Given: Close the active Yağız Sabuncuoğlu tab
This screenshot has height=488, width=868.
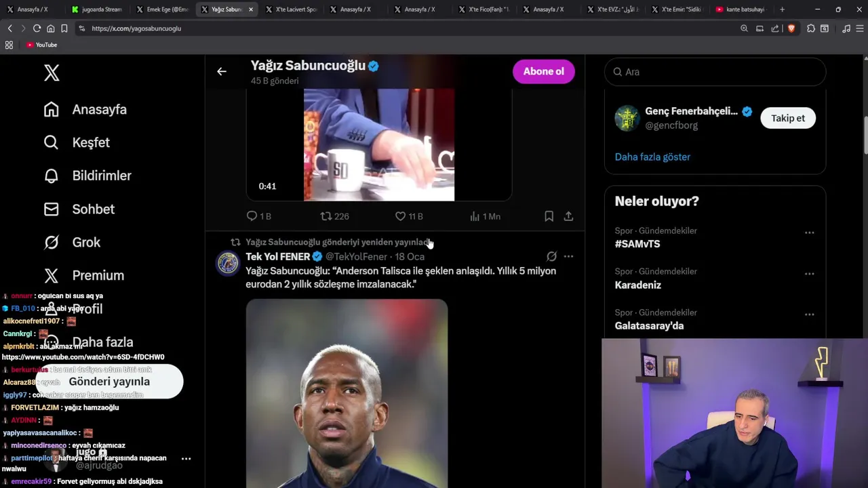Looking at the screenshot, I should (251, 9).
